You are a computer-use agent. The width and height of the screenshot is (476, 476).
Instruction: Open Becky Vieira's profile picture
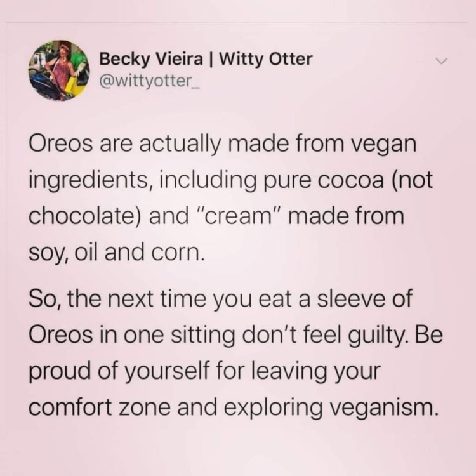pos(59,70)
